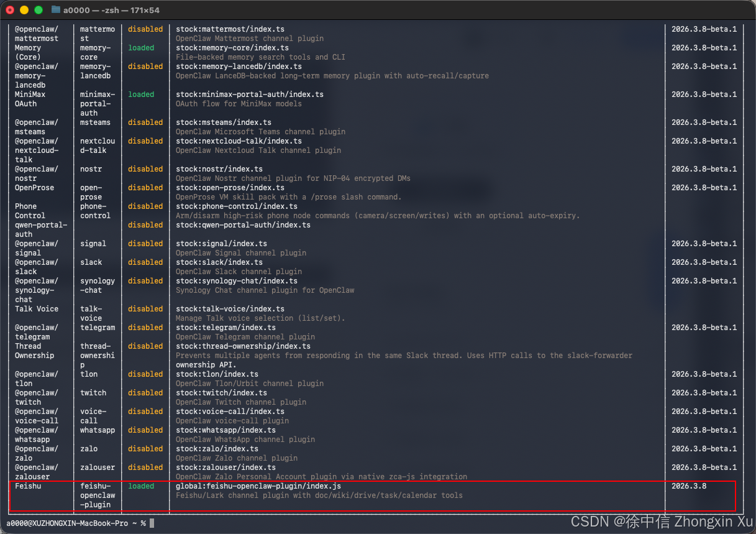
Task: Click 'stock:memory-core/index.ts' source path
Action: [x=232, y=48]
